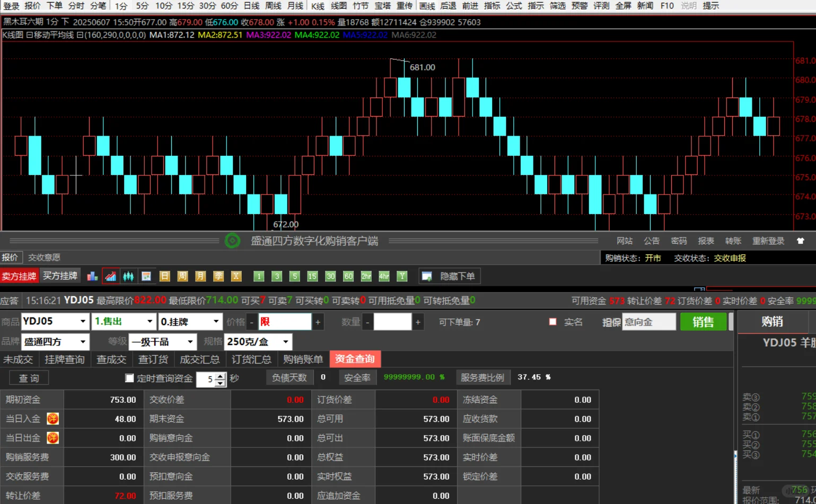The height and width of the screenshot is (504, 816).
Task: Switch to the candlestick chart icon
Action: point(128,276)
